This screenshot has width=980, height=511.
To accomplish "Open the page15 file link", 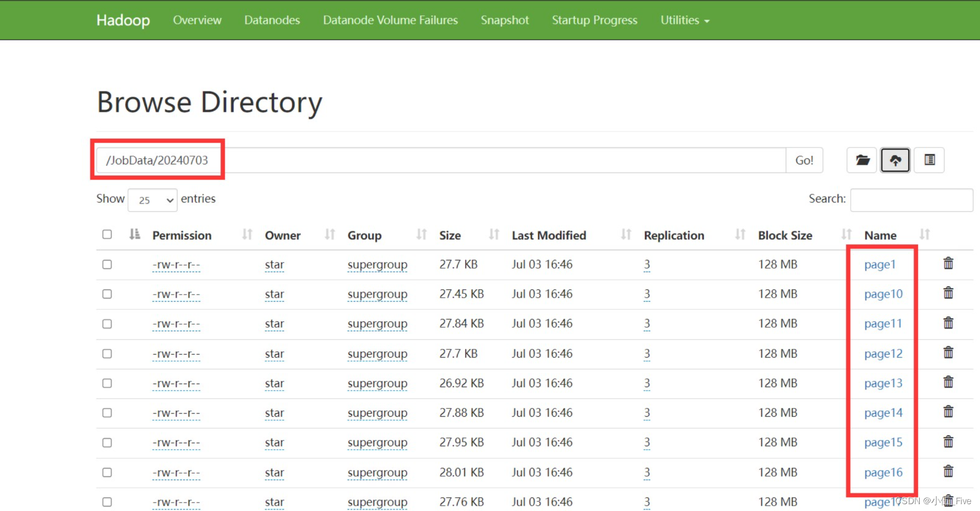I will [883, 442].
